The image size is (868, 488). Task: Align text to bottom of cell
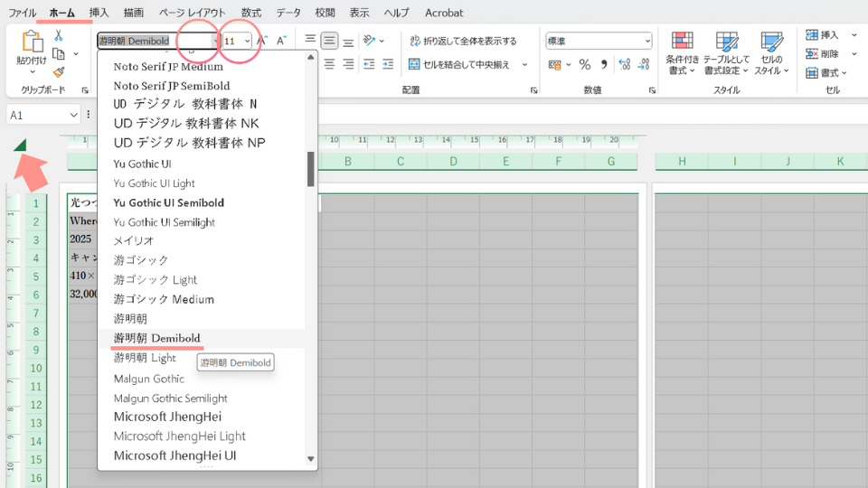348,41
